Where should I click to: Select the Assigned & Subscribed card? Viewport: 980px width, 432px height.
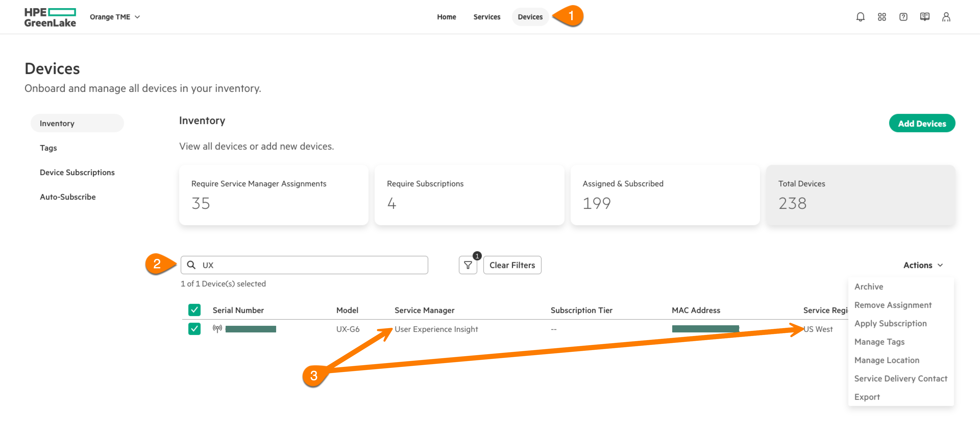point(665,195)
